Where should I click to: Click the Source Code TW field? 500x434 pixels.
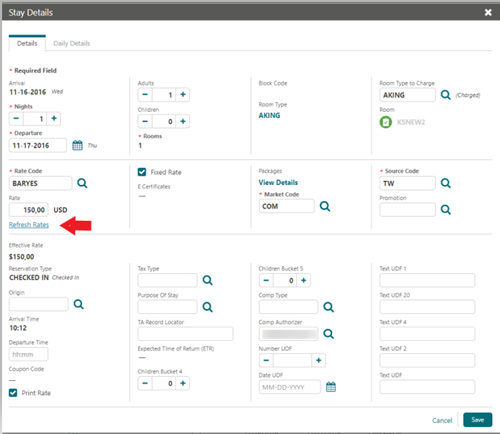[407, 183]
